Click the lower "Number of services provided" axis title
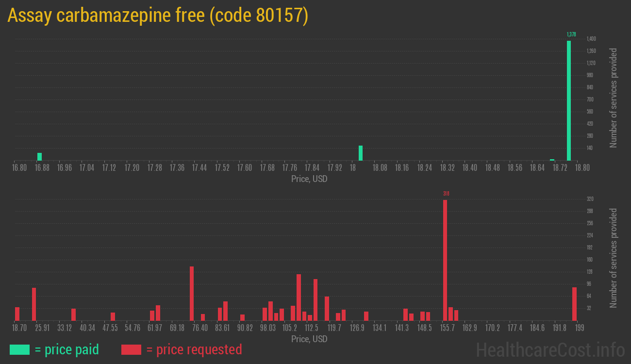631x364 pixels. coord(614,258)
